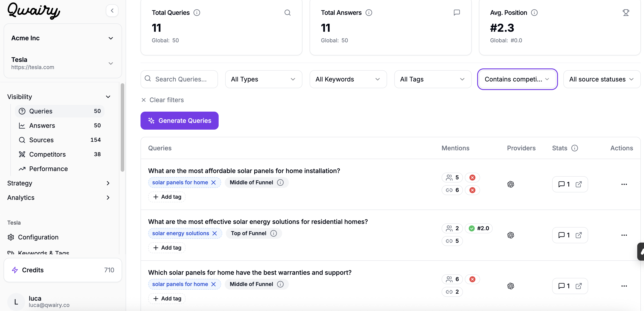Remove 'solar panels for home' tag on affordable query

(x=213, y=182)
